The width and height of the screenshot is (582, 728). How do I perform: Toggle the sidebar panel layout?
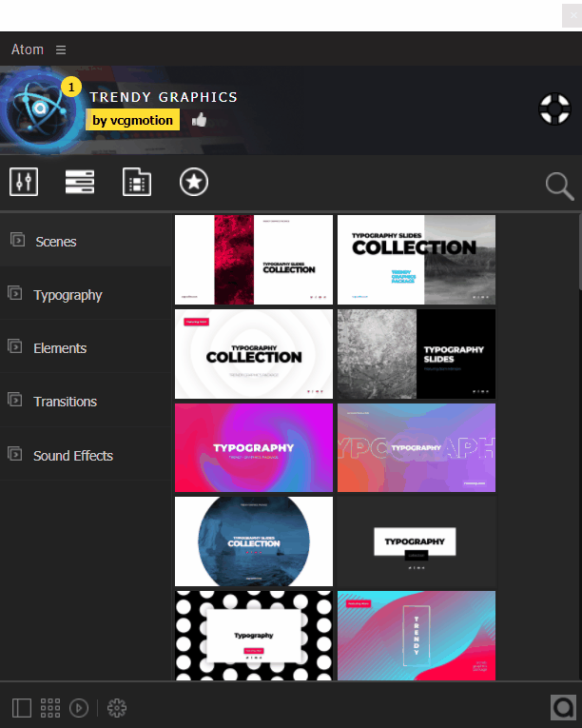(x=22, y=708)
